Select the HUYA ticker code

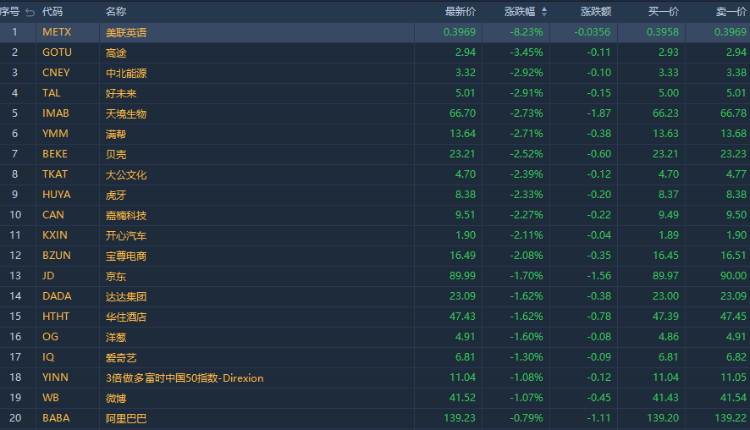pyautogui.click(x=56, y=195)
